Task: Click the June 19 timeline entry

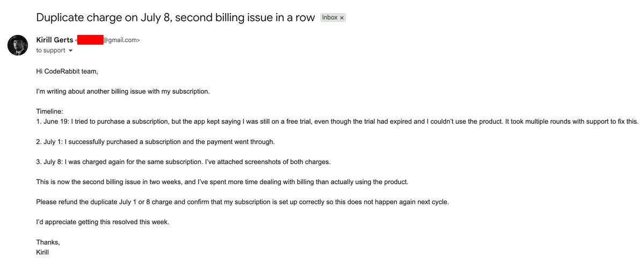Action: point(338,122)
